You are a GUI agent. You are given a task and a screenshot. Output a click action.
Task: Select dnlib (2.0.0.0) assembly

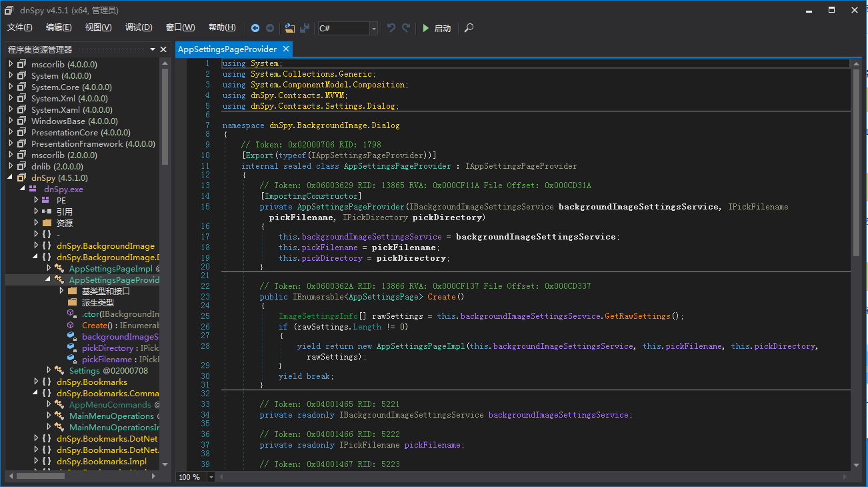(57, 166)
